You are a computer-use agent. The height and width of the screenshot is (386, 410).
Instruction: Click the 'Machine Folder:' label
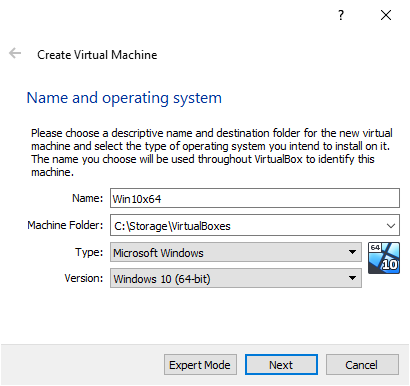click(x=65, y=225)
